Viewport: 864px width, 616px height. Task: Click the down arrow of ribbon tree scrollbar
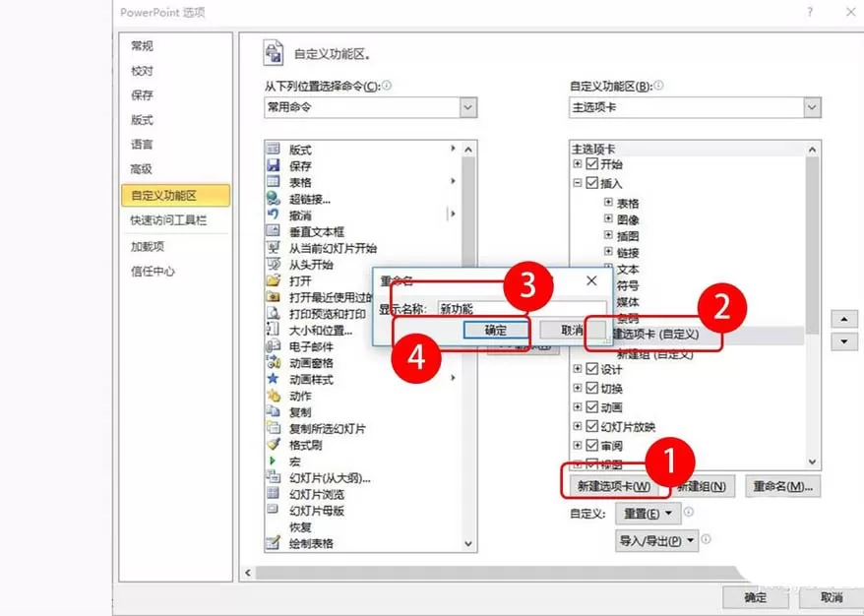coord(812,462)
